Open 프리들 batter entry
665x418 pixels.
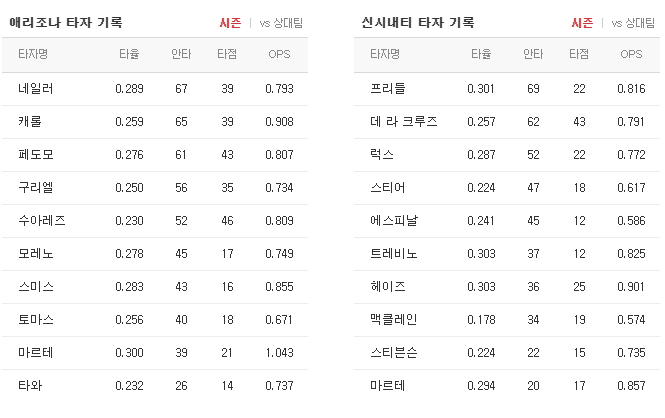(388, 89)
